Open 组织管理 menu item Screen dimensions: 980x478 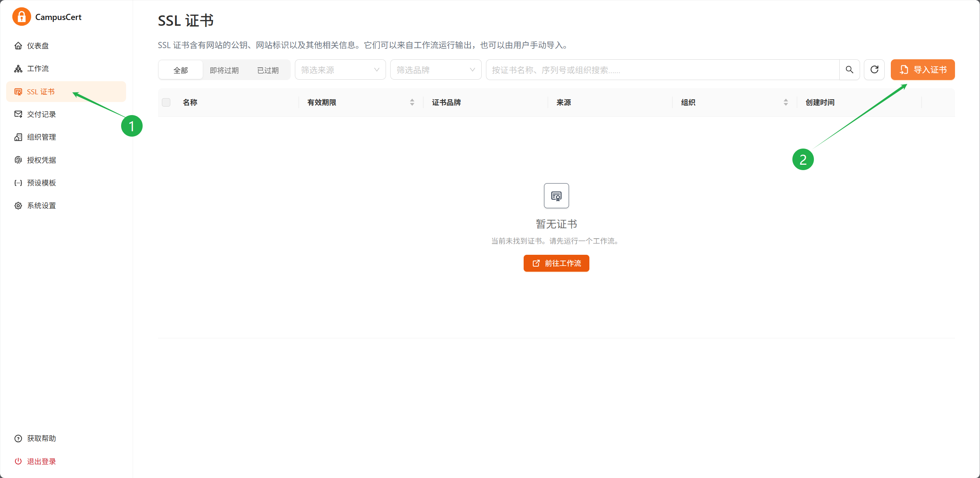point(66,137)
